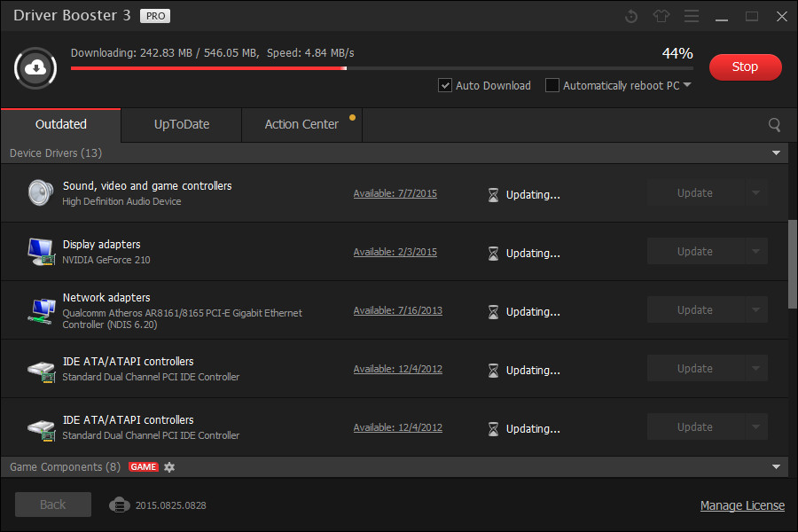This screenshot has width=798, height=532.
Task: Enable Automatically reboot PC
Action: 552,85
